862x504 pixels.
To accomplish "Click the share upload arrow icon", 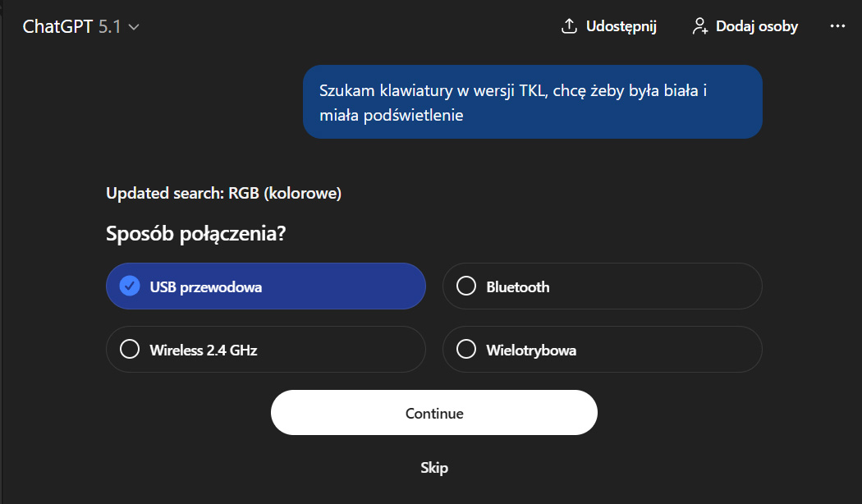I will click(x=569, y=26).
